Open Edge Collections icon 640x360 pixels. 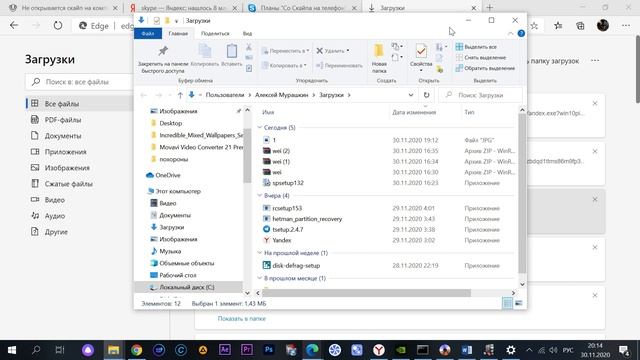click(580, 26)
